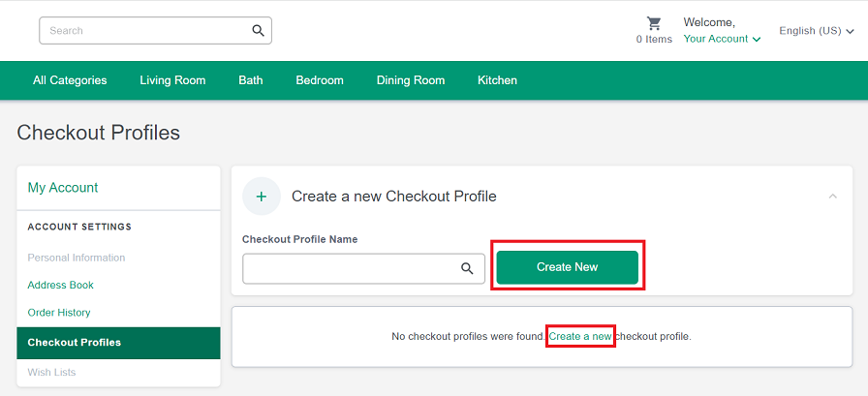868x396 pixels.
Task: Click the Checkout Profile Name field
Action: [x=349, y=268]
